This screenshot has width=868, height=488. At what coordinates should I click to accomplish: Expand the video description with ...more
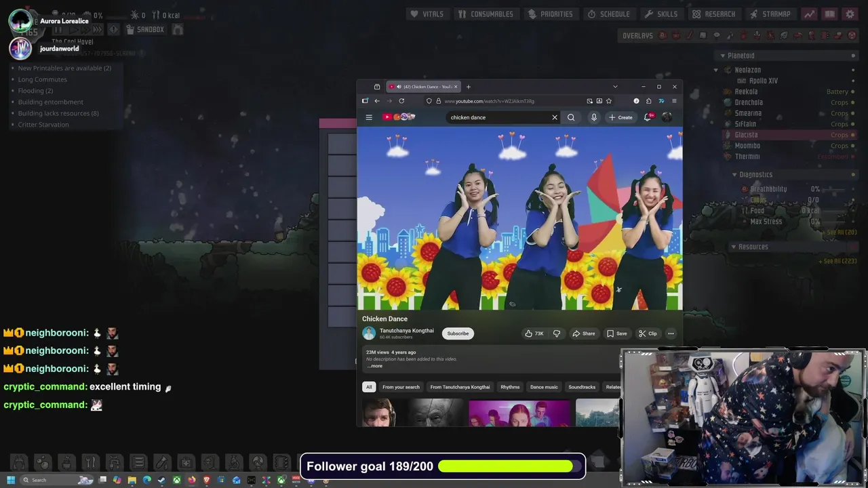tap(375, 366)
